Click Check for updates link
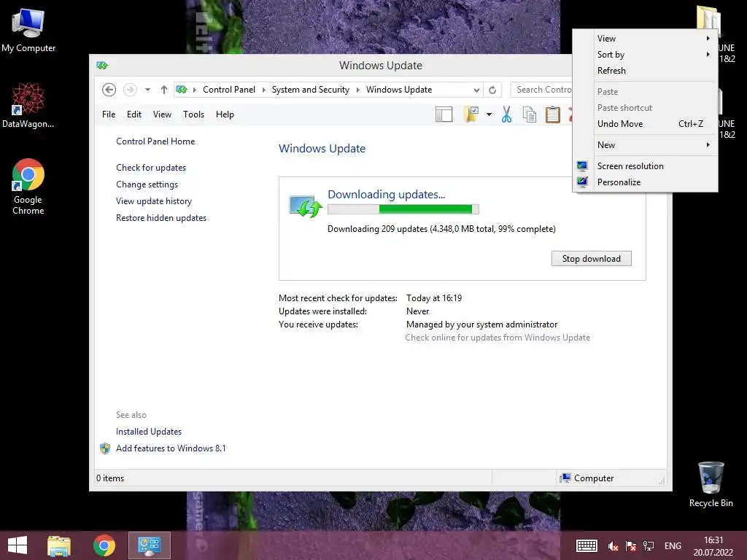This screenshot has width=747, height=560. (151, 168)
